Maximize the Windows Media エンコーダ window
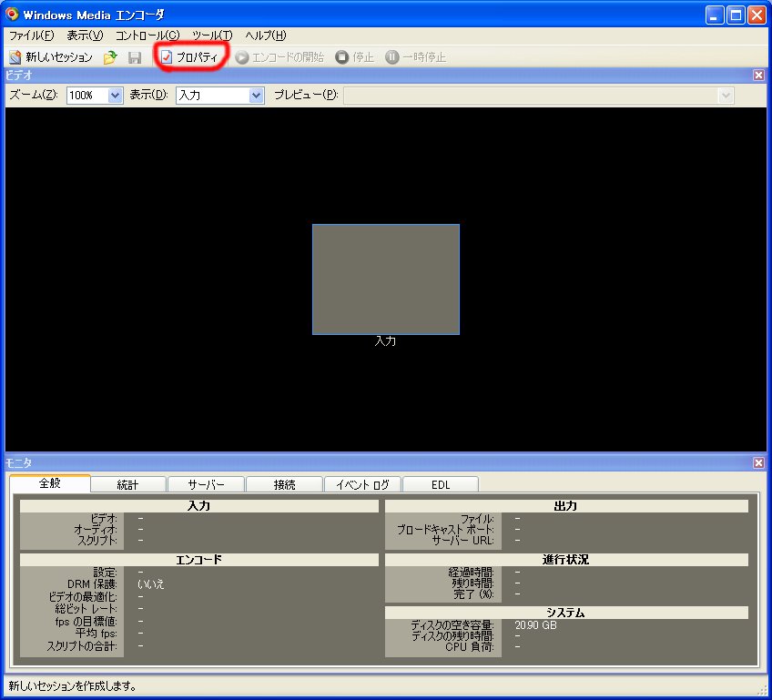The width and height of the screenshot is (772, 700). 736,15
